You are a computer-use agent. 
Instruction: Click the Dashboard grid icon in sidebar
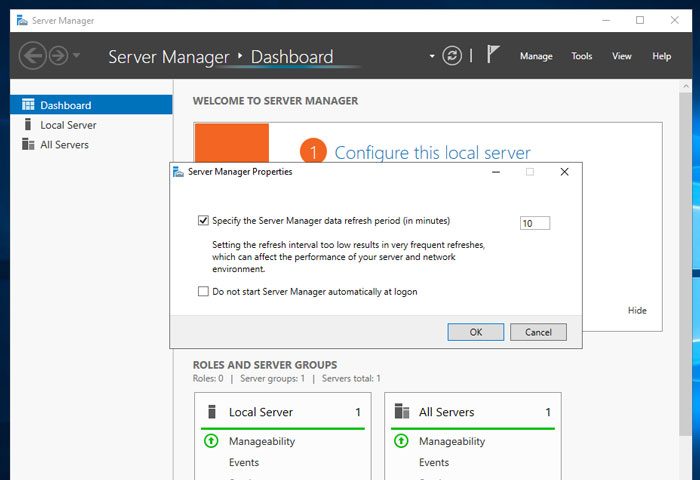click(28, 105)
